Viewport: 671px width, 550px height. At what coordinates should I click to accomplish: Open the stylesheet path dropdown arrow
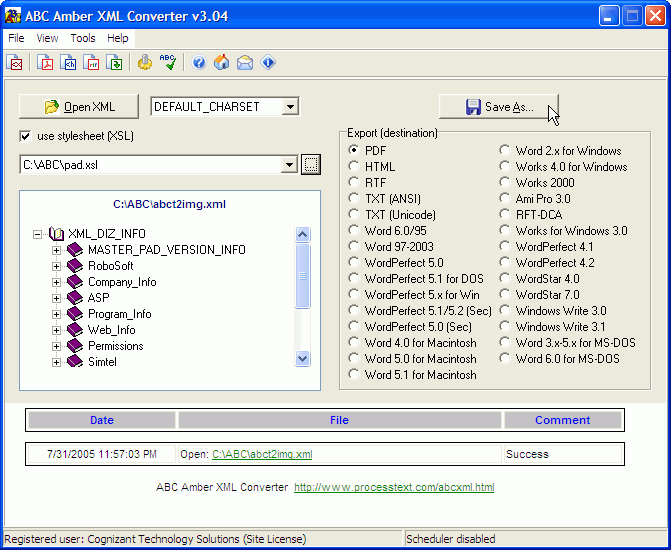(x=289, y=165)
